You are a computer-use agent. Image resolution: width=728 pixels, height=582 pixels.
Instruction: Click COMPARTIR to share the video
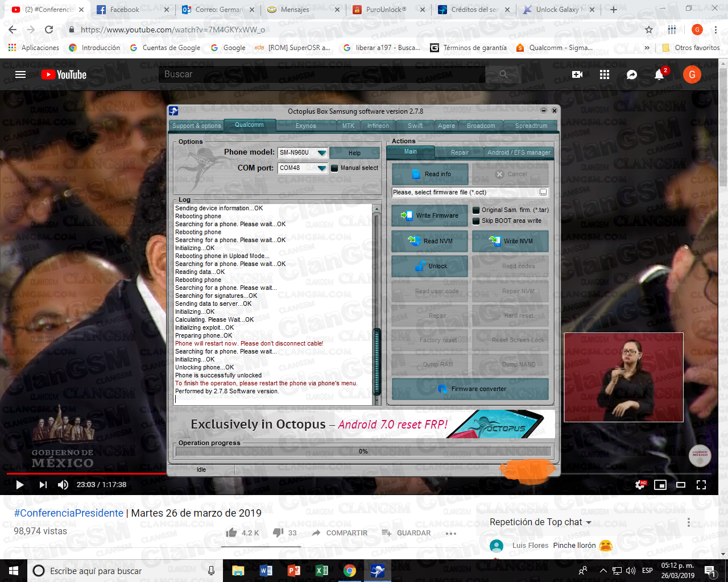click(339, 533)
